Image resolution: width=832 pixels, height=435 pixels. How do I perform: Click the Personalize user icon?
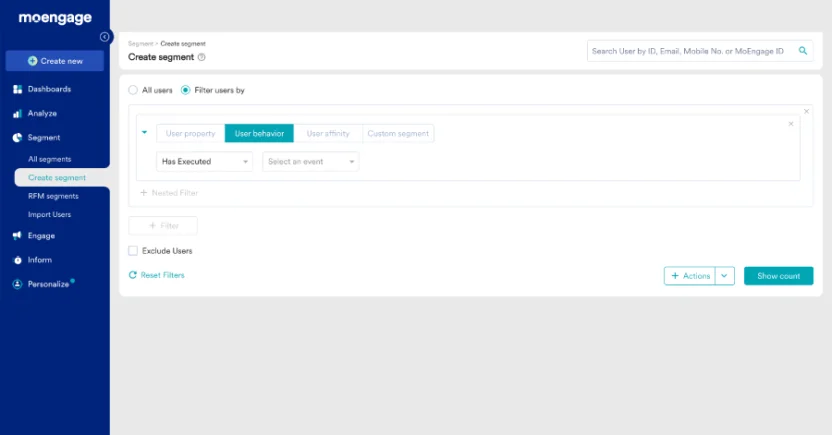click(x=18, y=284)
